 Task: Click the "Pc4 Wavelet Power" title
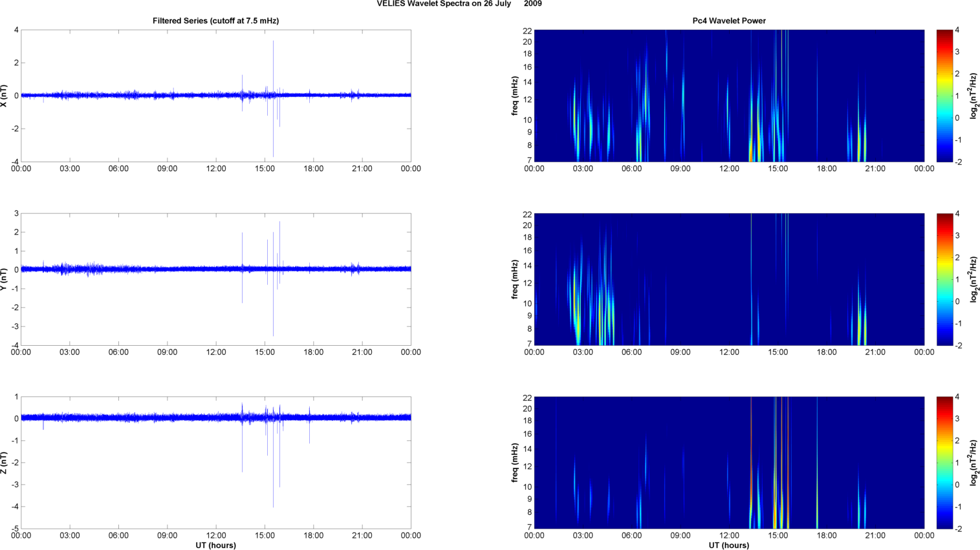[x=729, y=21]
